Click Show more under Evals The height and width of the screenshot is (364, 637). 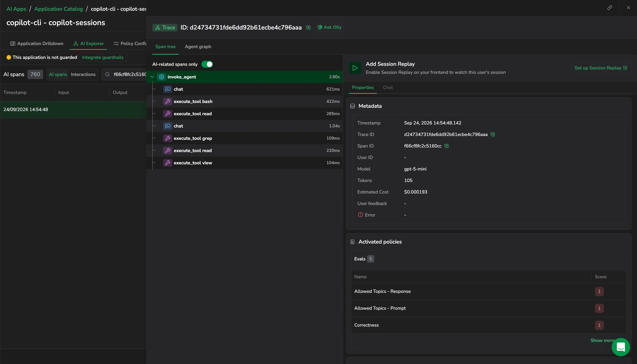(602, 340)
